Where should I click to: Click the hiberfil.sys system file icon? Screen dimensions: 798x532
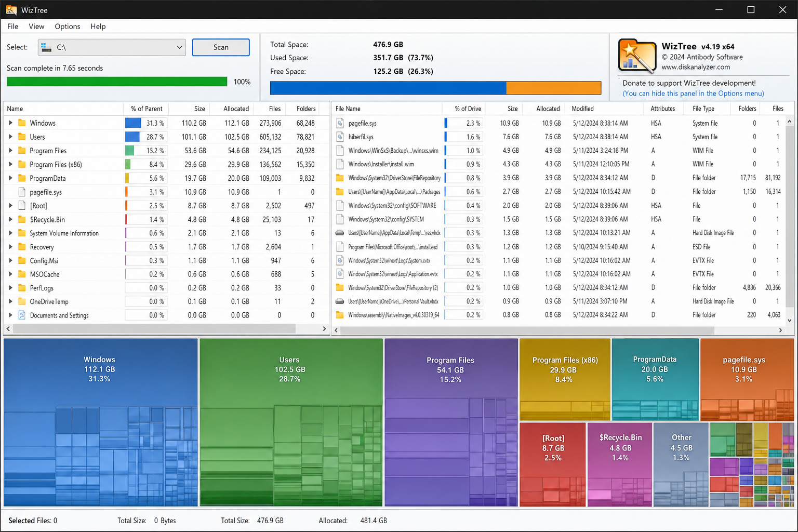click(340, 137)
